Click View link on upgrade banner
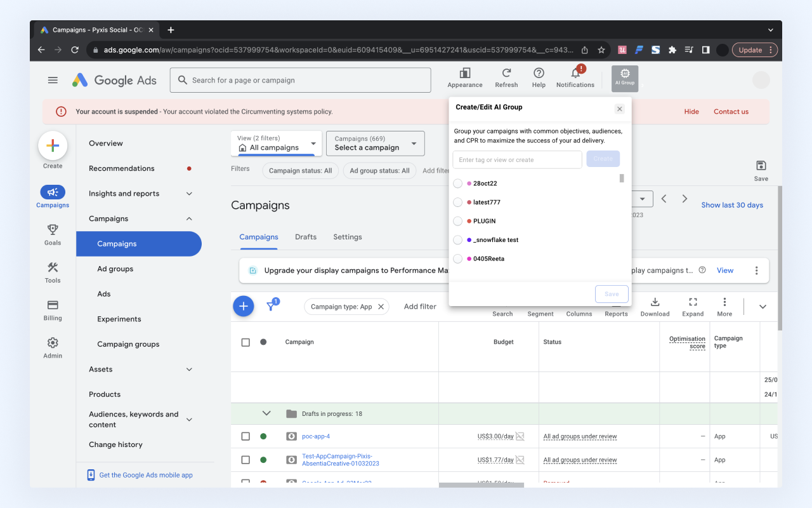The image size is (812, 508). click(x=725, y=271)
